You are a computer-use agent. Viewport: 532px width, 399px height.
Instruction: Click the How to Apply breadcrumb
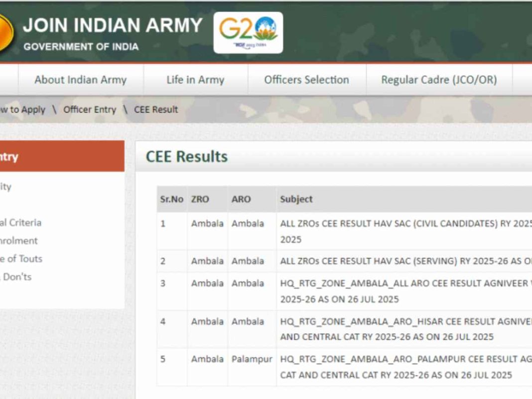22,109
